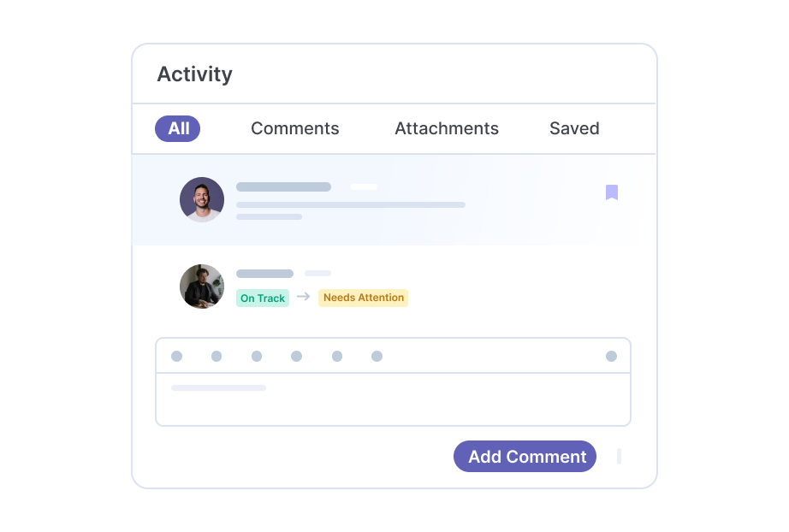Click the sixth formatting dot in comment toolbar
The height and width of the screenshot is (532, 789).
[377, 356]
